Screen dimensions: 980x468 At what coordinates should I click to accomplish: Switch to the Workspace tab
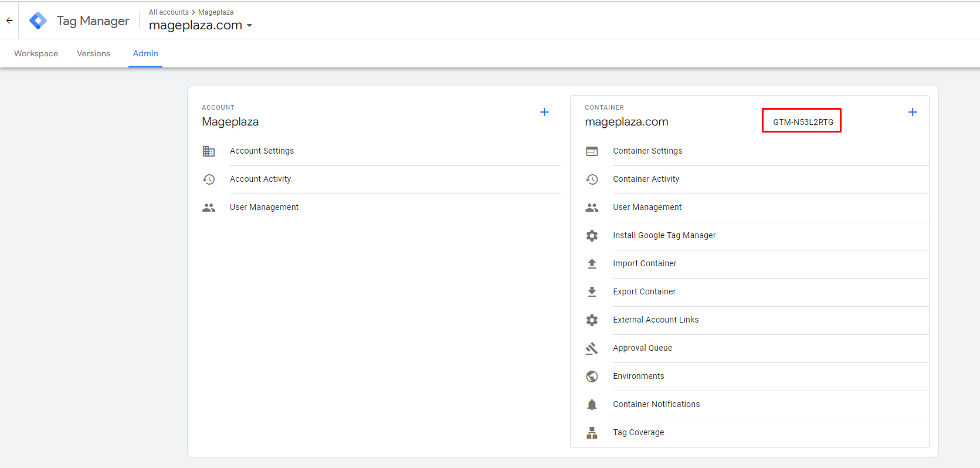(x=36, y=53)
